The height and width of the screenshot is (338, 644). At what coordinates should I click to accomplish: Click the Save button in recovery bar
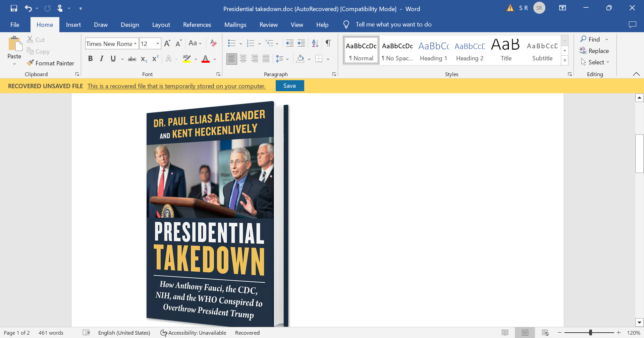point(290,86)
